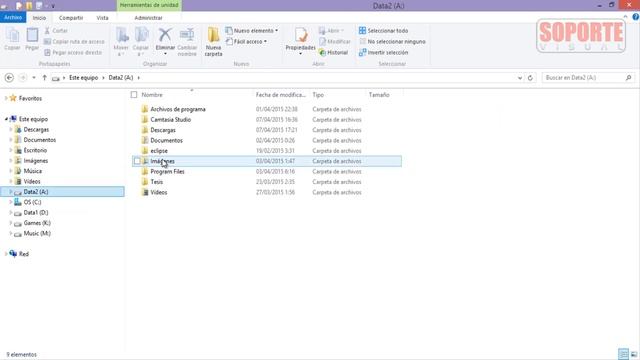Select Descargas in the navigation tree

[x=36, y=129]
